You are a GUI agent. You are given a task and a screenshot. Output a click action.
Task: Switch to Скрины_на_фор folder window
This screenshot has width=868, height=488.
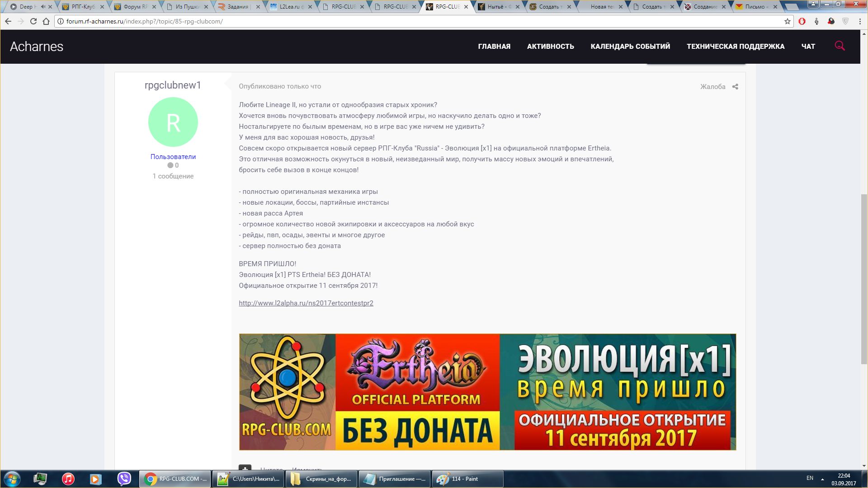[x=321, y=479]
